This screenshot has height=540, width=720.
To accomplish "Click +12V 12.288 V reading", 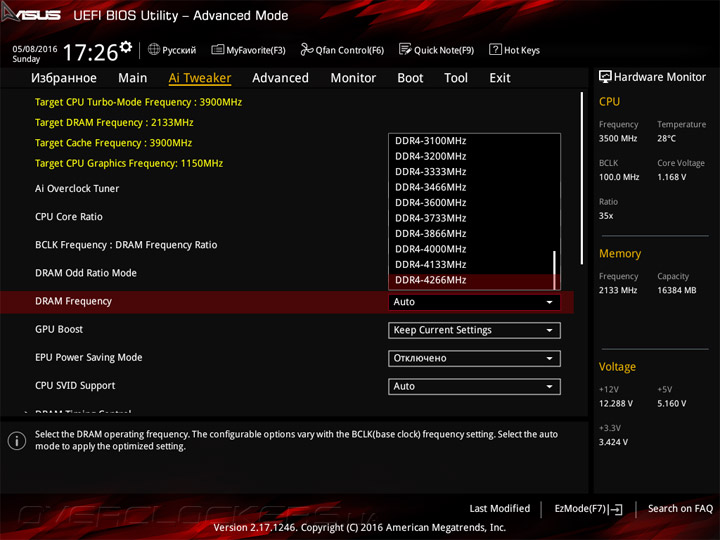I will (x=616, y=404).
